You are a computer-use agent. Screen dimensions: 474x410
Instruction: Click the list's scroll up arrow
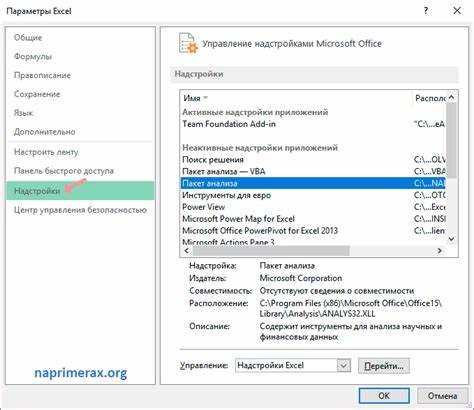[451, 97]
